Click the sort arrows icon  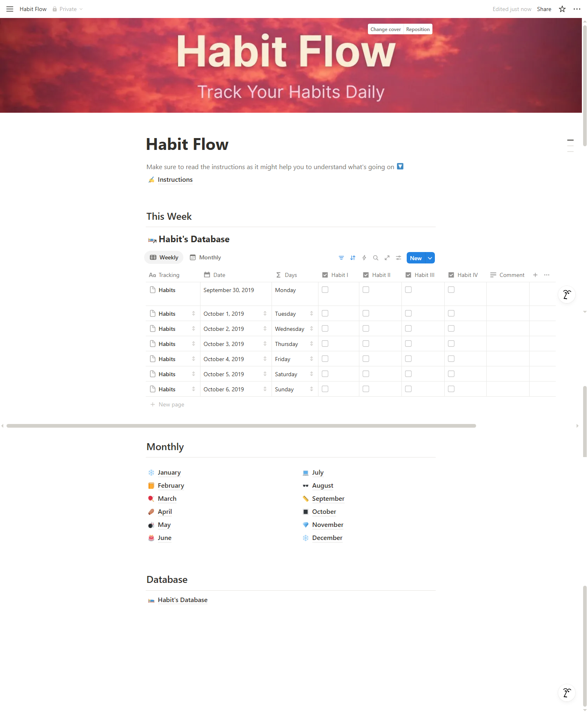pyautogui.click(x=353, y=258)
